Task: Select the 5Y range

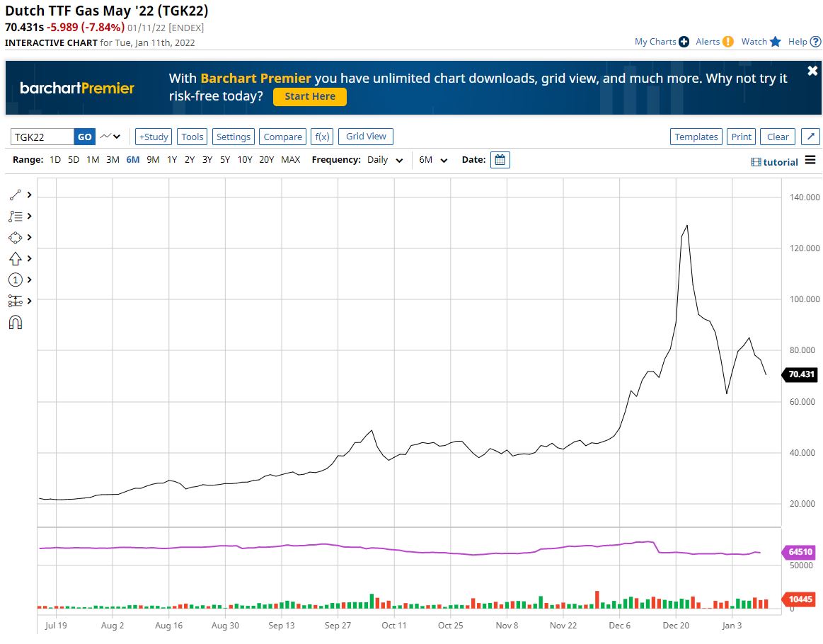Action: 225,159
